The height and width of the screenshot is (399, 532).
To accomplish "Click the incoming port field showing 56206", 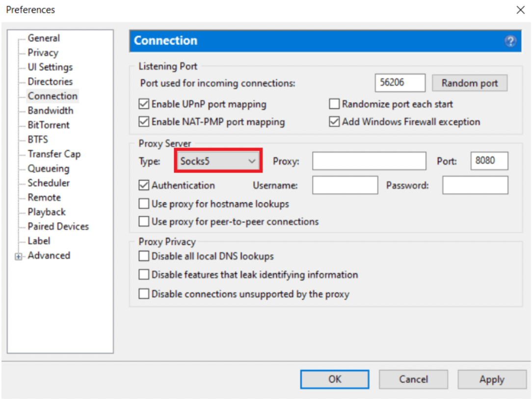I will tap(400, 83).
